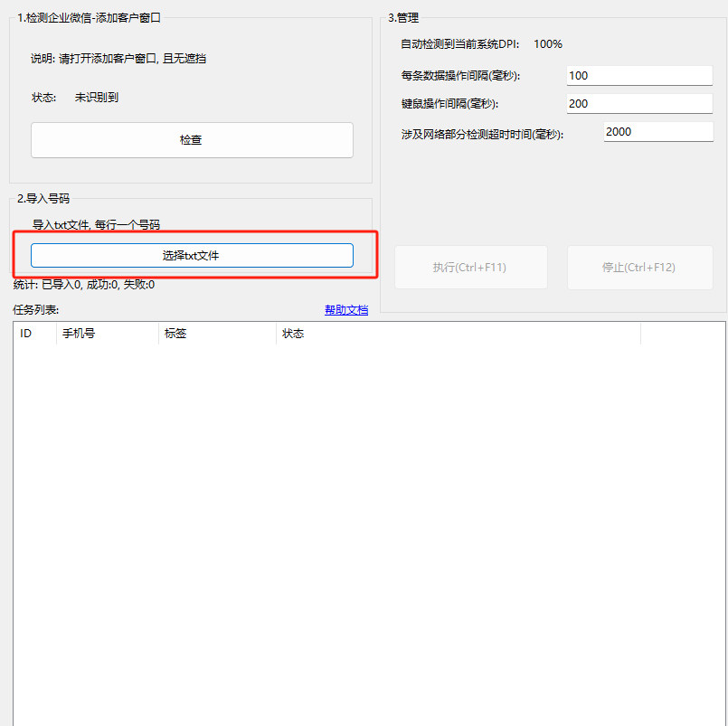Click the 未识别到 status text
728x726 pixels.
[x=97, y=98]
